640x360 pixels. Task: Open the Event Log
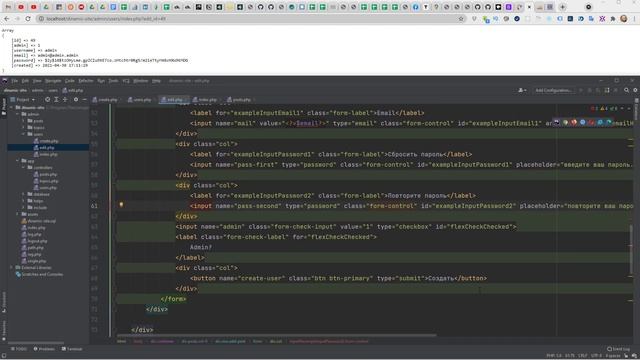pos(619,349)
